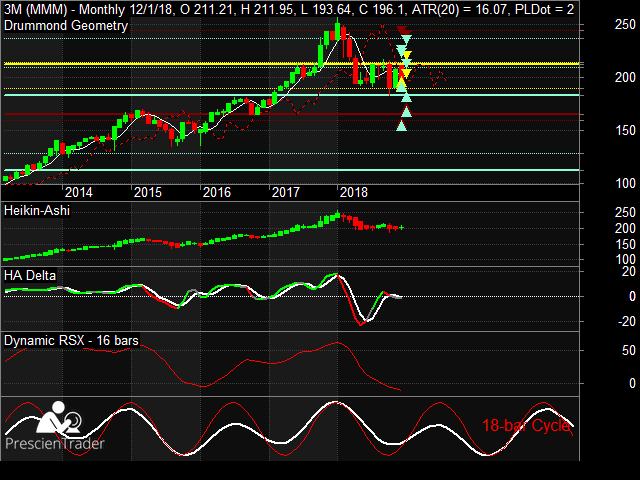Image resolution: width=640 pixels, height=480 pixels.
Task: Click the '2014' year label
Action: click(x=79, y=192)
